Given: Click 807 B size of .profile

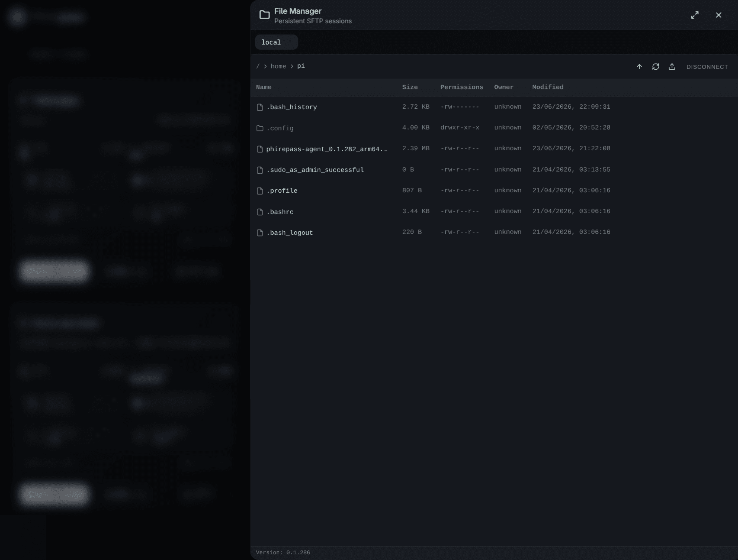Looking at the screenshot, I should click(x=412, y=190).
